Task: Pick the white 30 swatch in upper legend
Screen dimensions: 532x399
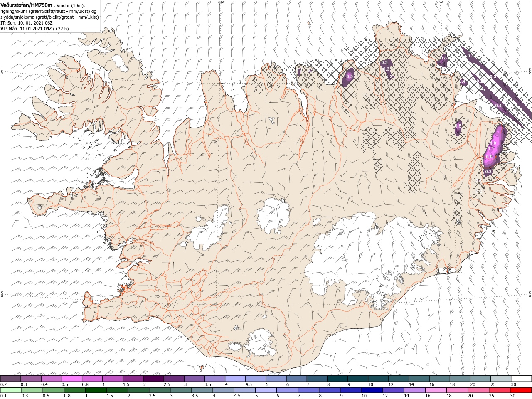Action: coord(521,379)
